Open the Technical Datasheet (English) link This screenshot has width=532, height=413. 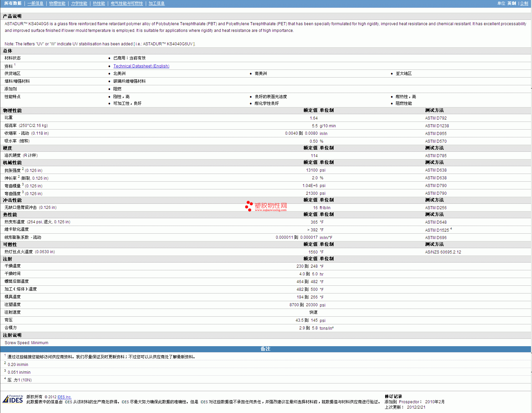[141, 66]
